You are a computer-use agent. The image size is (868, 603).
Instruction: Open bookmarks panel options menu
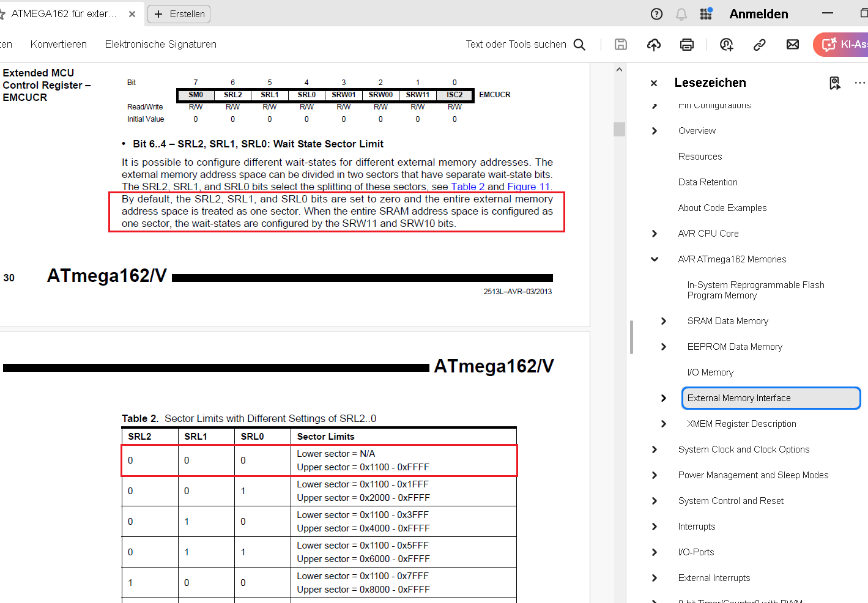coord(860,83)
